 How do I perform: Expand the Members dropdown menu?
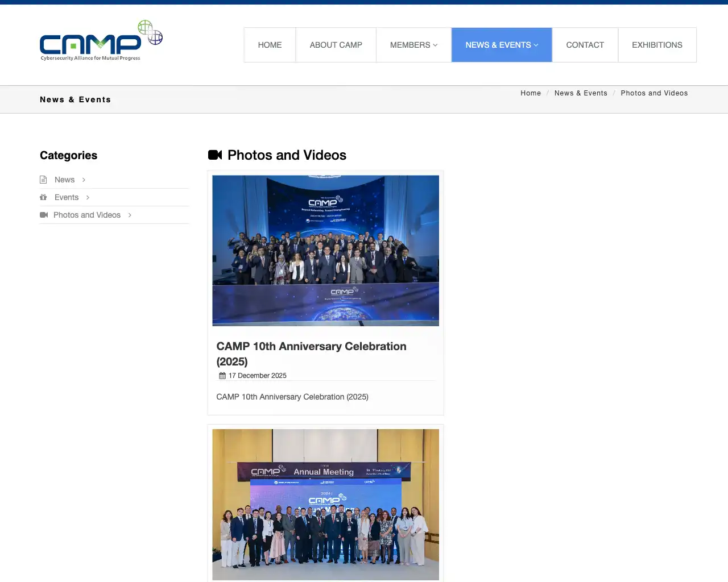(x=413, y=45)
